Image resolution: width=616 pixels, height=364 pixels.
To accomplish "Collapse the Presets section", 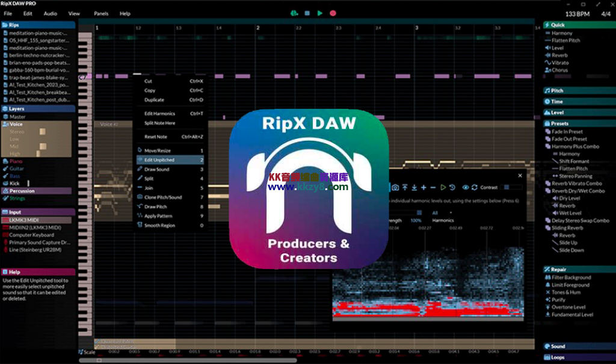I will point(579,123).
